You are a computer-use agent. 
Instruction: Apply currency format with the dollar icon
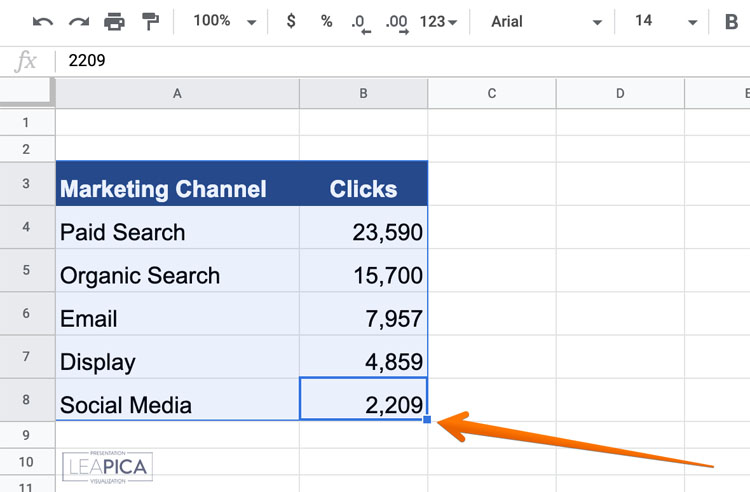291,22
